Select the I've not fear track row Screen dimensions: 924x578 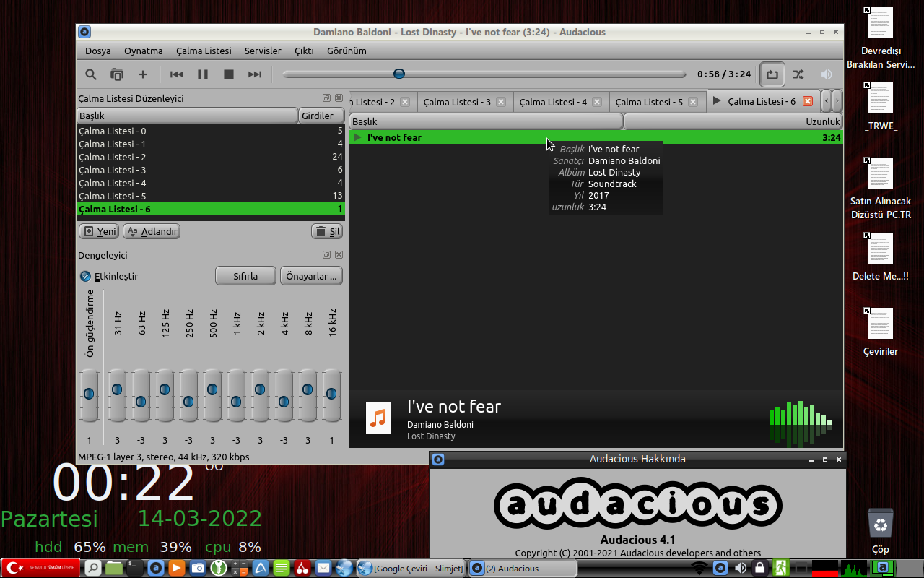tap(596, 137)
